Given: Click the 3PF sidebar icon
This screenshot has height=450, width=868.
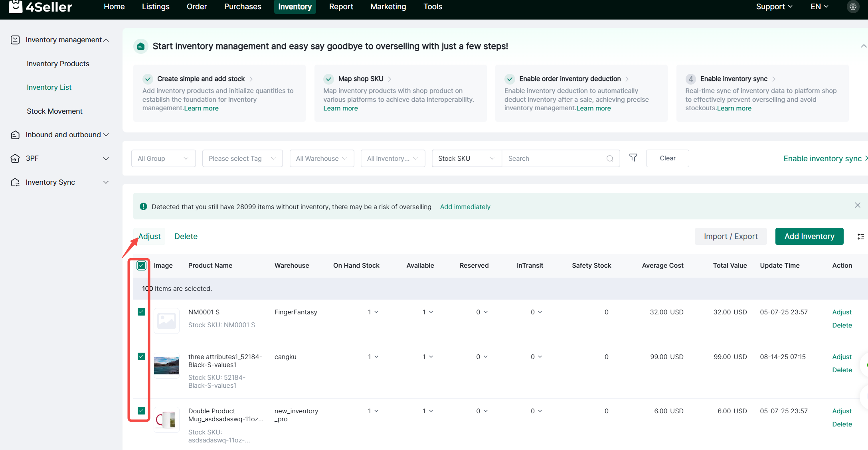Looking at the screenshot, I should (x=15, y=158).
